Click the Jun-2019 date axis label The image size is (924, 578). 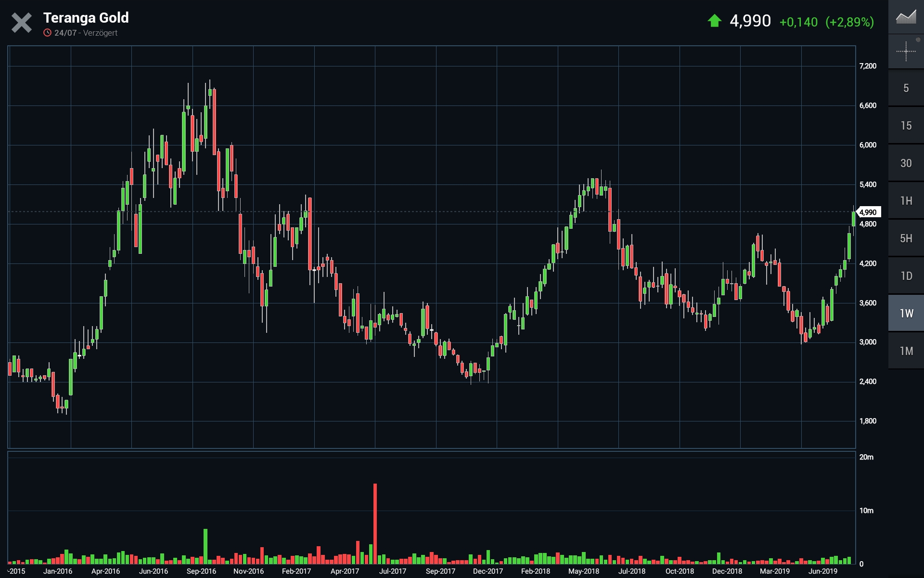pos(822,571)
